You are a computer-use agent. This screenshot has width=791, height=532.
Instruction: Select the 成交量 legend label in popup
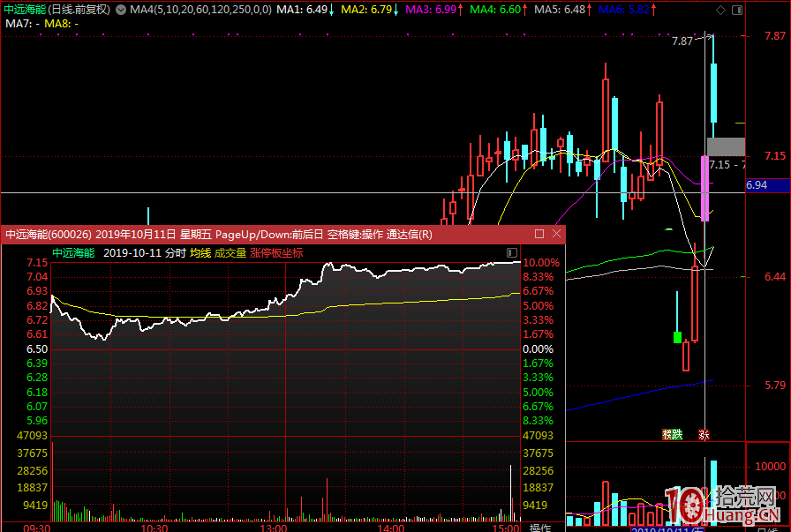tap(230, 253)
